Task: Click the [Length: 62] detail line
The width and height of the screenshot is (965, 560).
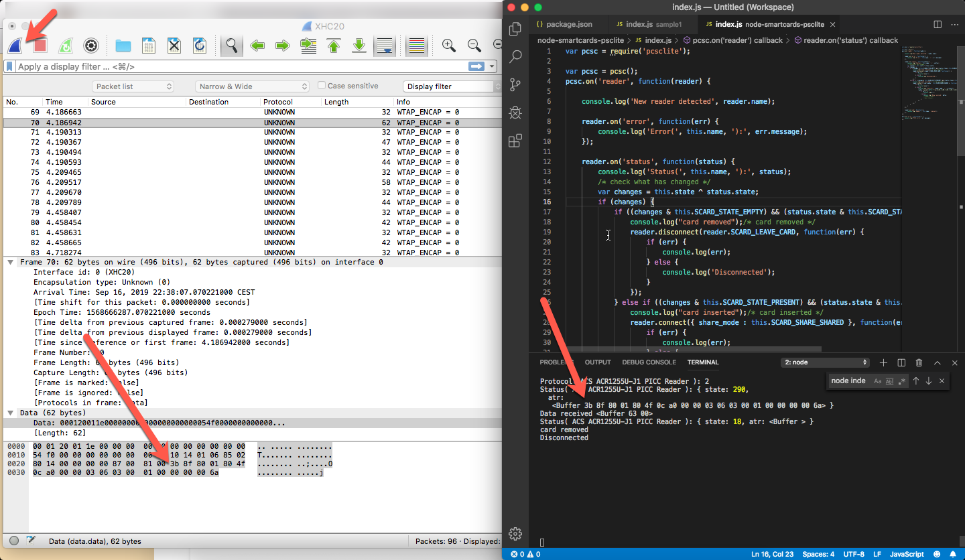Action: pyautogui.click(x=58, y=433)
